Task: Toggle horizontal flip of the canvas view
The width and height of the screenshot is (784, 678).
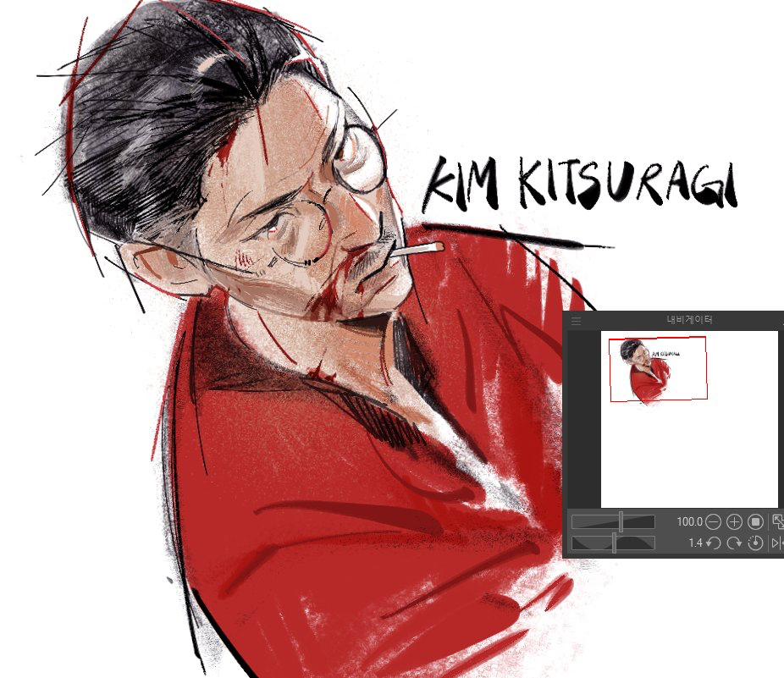Action: pyautogui.click(x=778, y=543)
